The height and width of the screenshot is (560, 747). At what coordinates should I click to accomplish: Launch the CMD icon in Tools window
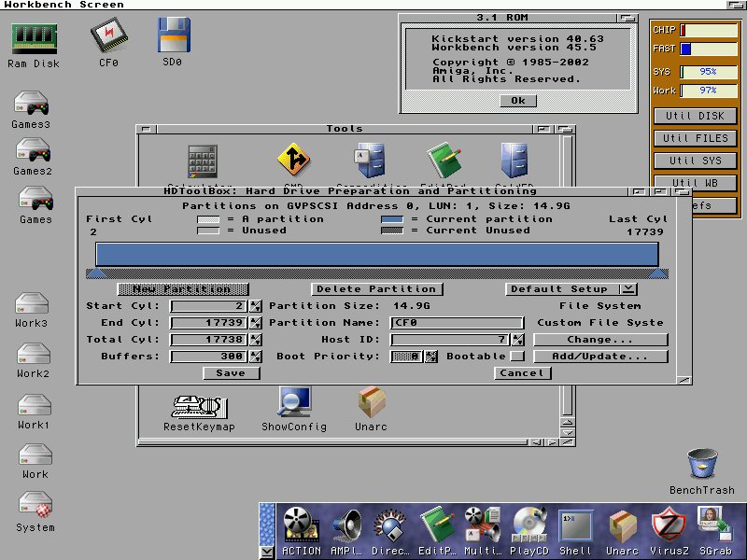[x=293, y=160]
